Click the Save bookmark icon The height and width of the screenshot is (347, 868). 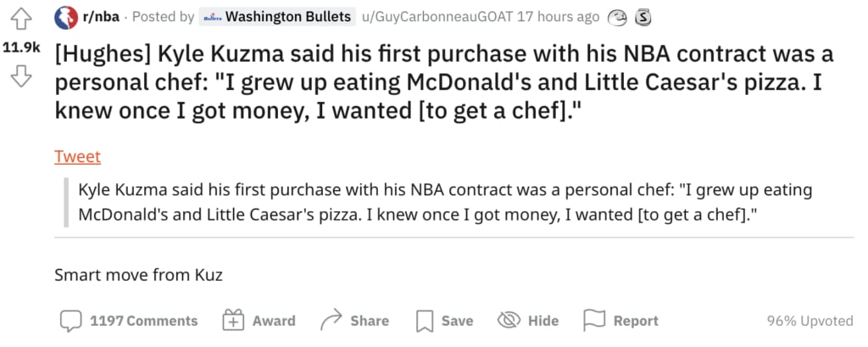424,321
